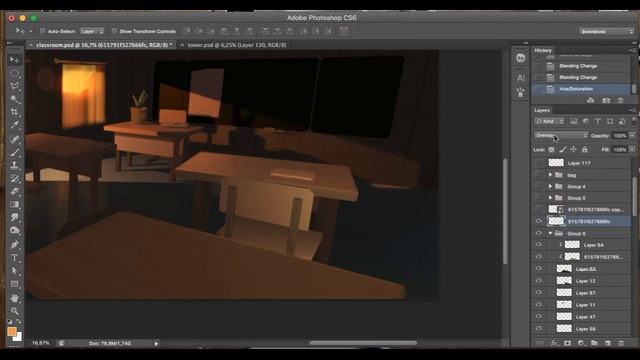This screenshot has width=640, height=360.
Task: Lock layer position button
Action: tap(573, 150)
